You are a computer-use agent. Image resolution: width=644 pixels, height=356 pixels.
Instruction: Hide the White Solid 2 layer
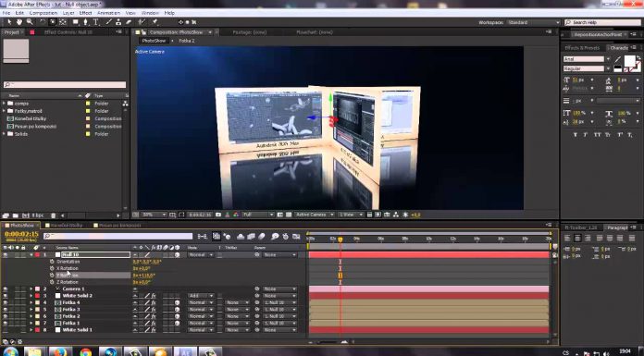click(x=6, y=296)
